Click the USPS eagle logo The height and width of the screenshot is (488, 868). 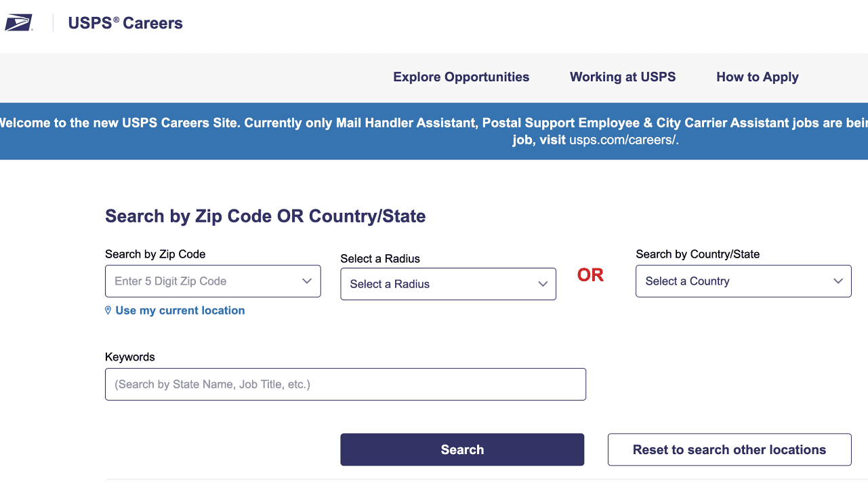click(18, 23)
